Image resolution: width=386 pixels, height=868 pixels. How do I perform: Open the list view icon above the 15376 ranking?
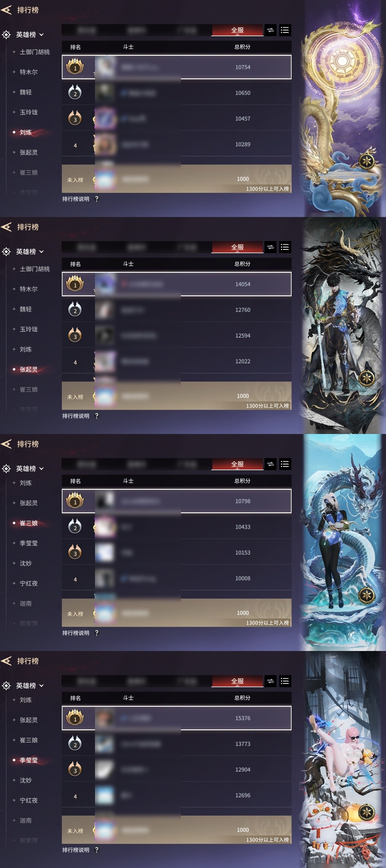285,681
